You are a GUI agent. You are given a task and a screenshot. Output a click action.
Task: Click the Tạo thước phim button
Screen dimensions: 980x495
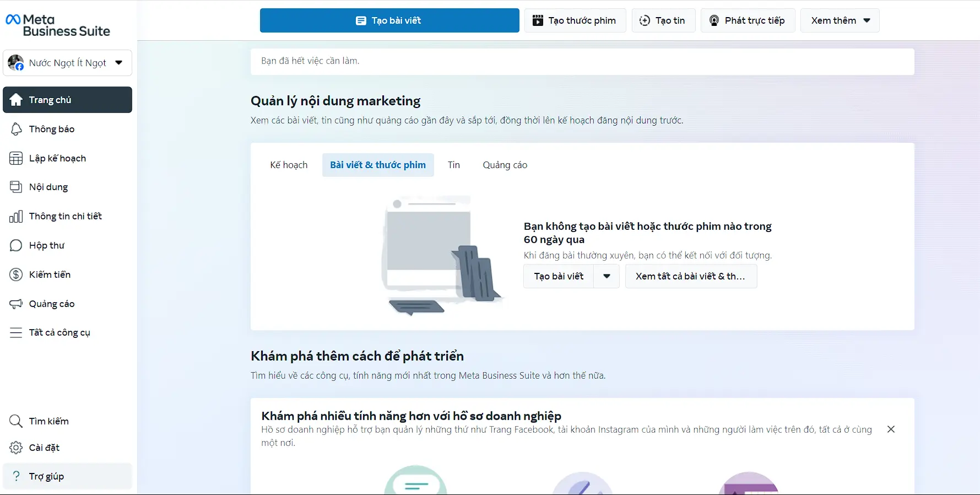pos(575,20)
